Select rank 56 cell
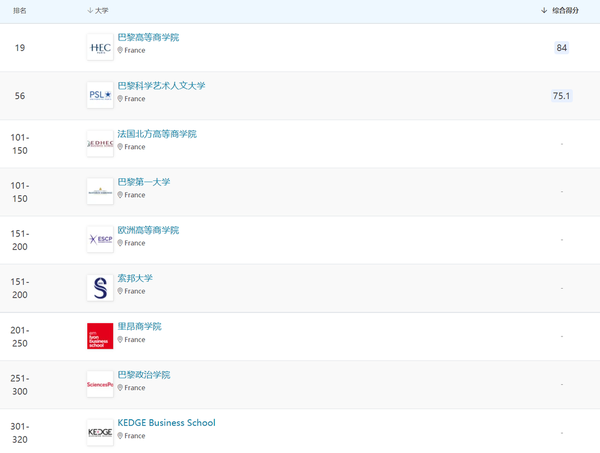Screen dimensions: 600x453 tap(20, 96)
